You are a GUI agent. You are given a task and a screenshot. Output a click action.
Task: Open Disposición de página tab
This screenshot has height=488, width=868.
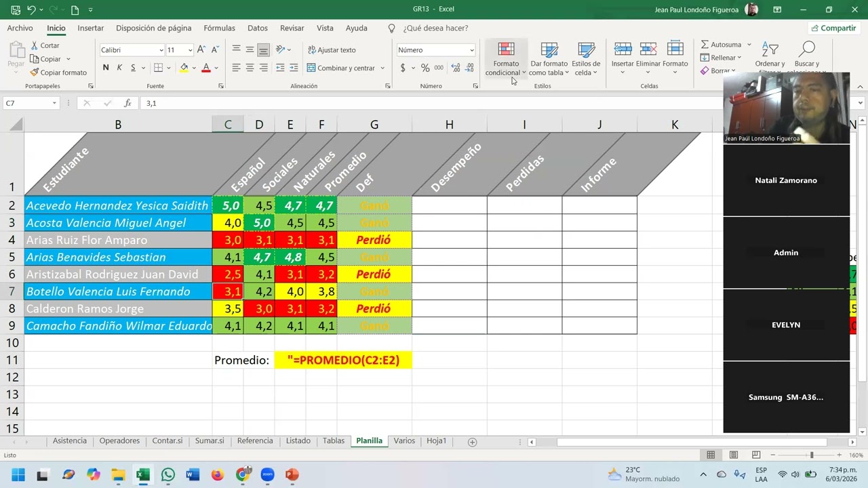tap(153, 28)
